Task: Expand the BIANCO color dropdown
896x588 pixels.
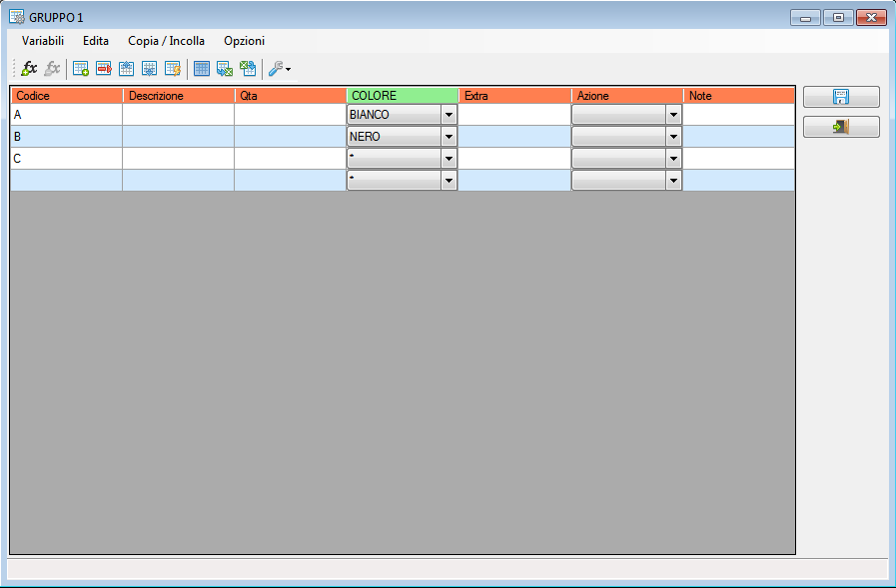Action: tap(448, 115)
